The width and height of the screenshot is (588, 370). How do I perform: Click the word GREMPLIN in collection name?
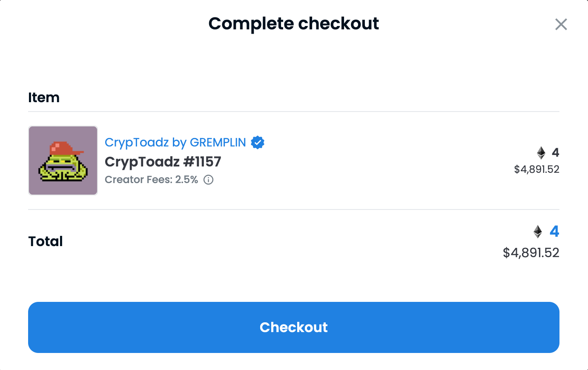coord(218,142)
